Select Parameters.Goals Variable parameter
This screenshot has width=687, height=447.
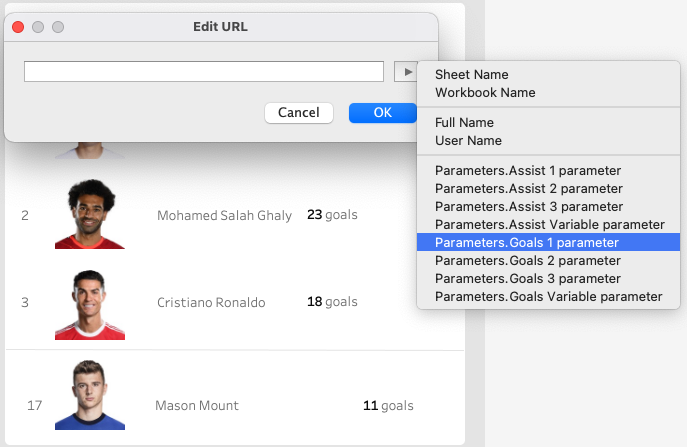click(548, 297)
